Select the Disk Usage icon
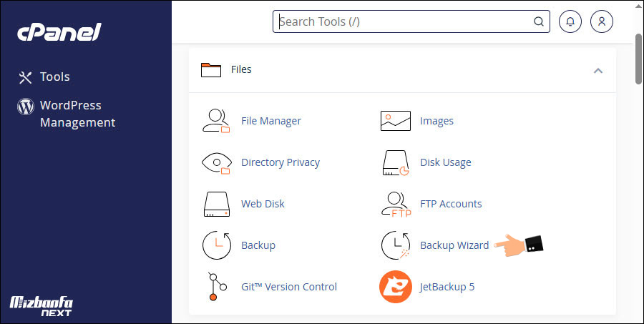 point(395,162)
